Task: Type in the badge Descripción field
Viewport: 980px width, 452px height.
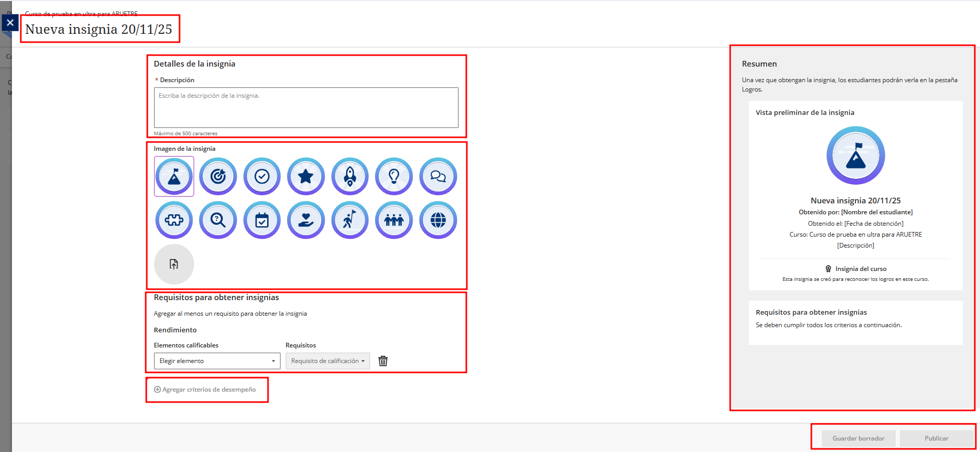Action: [x=306, y=108]
